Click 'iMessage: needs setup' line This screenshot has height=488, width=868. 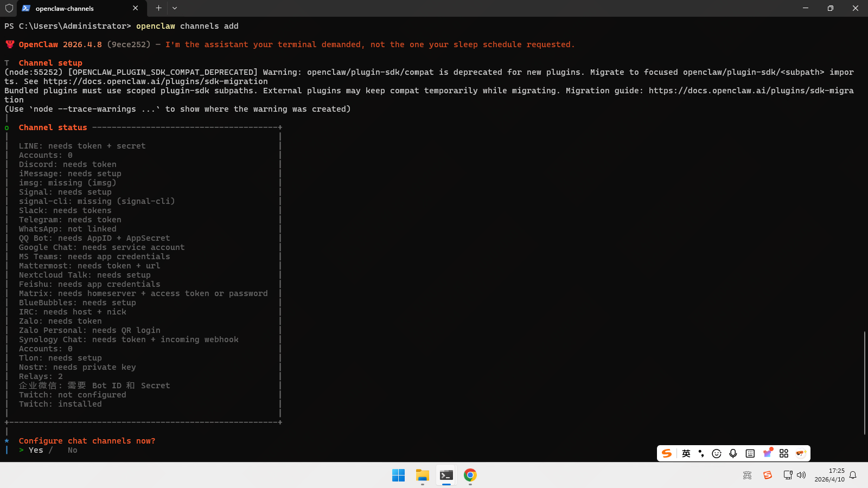70,174
